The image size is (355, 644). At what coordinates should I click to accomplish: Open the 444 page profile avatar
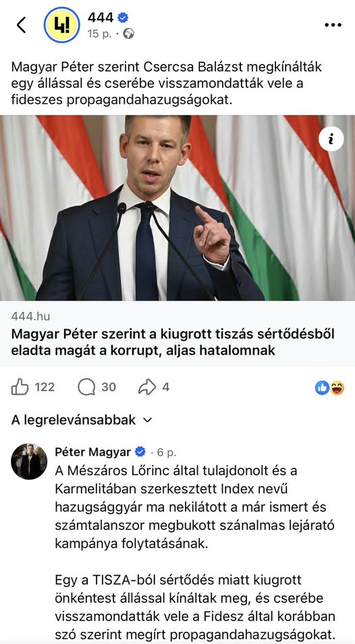(62, 25)
